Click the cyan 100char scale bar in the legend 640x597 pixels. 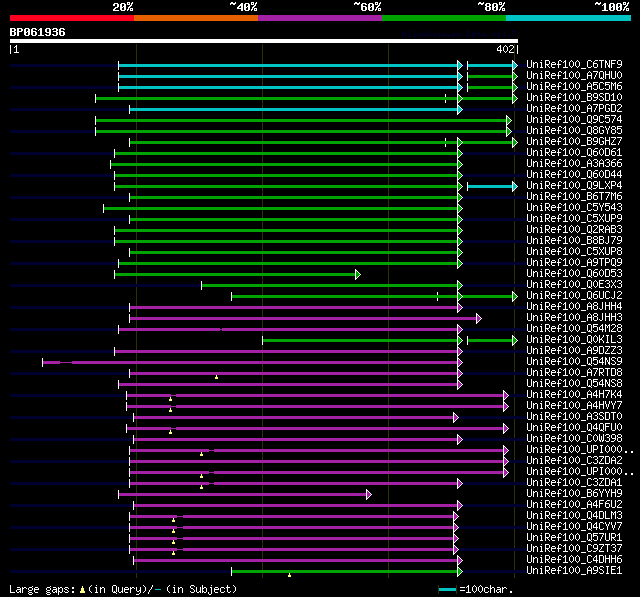pyautogui.click(x=447, y=590)
